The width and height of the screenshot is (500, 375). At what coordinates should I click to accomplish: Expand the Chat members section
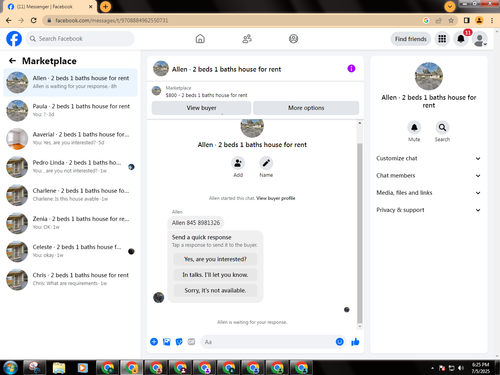[x=429, y=176]
